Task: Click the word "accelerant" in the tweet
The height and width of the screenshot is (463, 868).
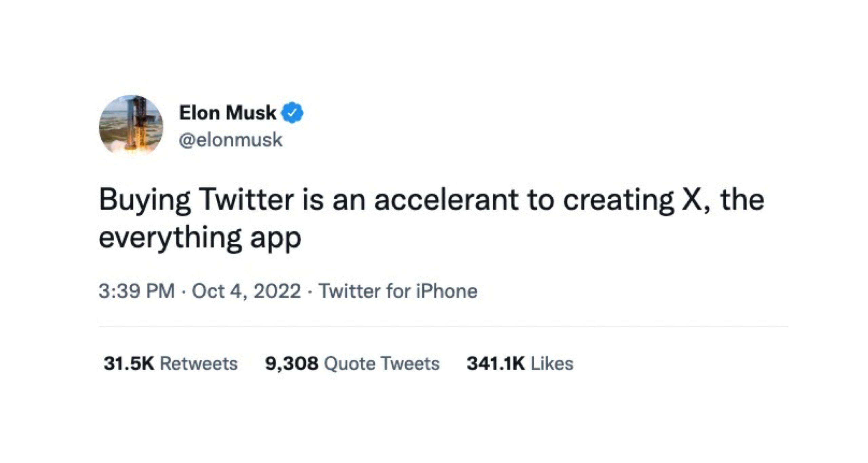Action: click(446, 200)
